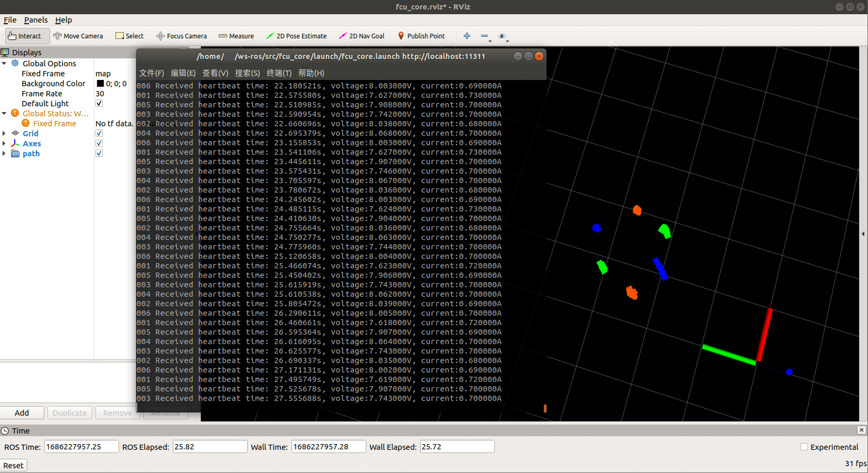
Task: Activate 2D Pose Estimate tool
Action: click(x=296, y=36)
